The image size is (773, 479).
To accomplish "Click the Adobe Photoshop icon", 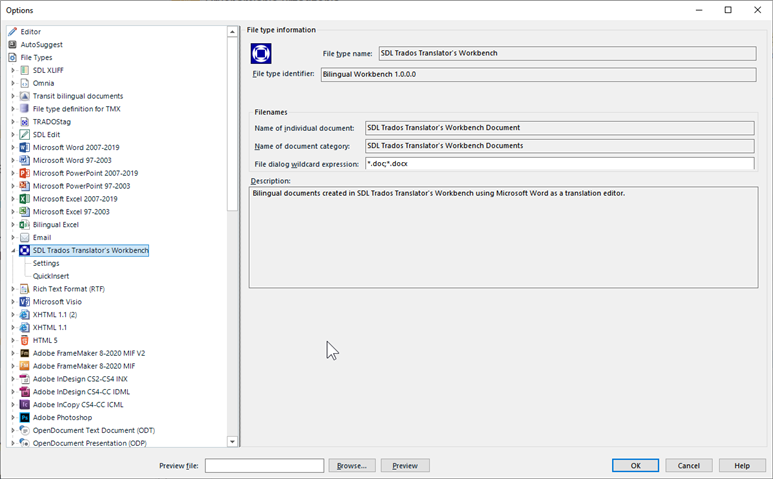I will point(24,417).
